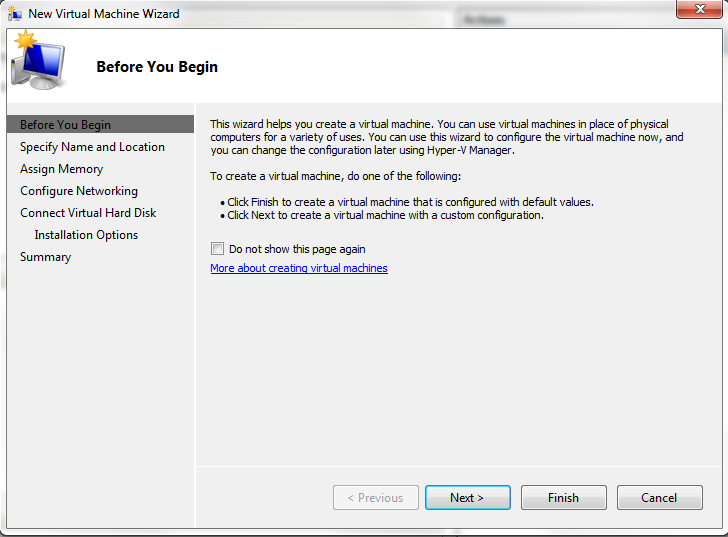The height and width of the screenshot is (537, 728).
Task: Open the Assign Memory step
Action: click(x=61, y=169)
